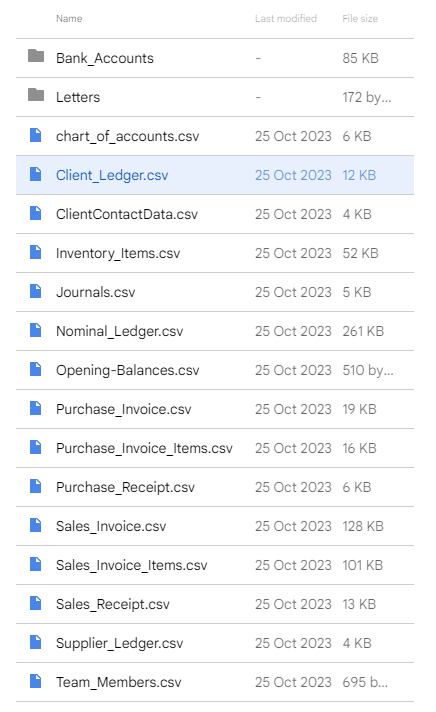Click the Supplier_Ledger.csv file name

click(119, 643)
